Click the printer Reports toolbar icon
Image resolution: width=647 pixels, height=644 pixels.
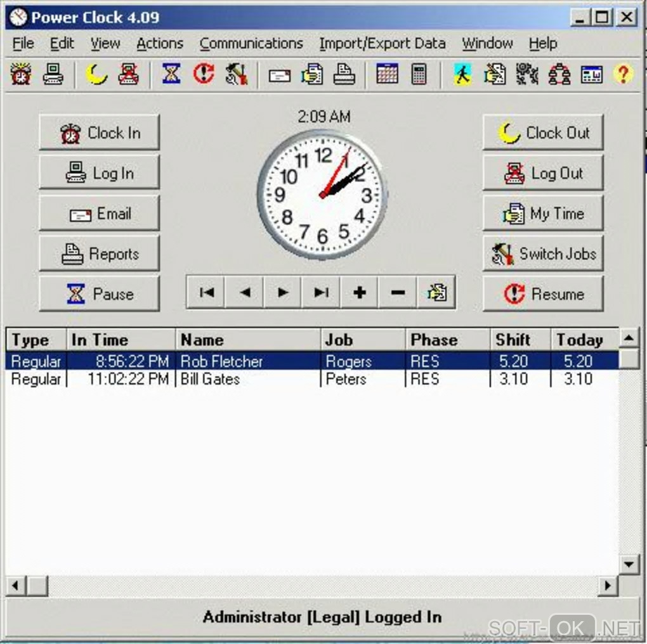point(344,74)
